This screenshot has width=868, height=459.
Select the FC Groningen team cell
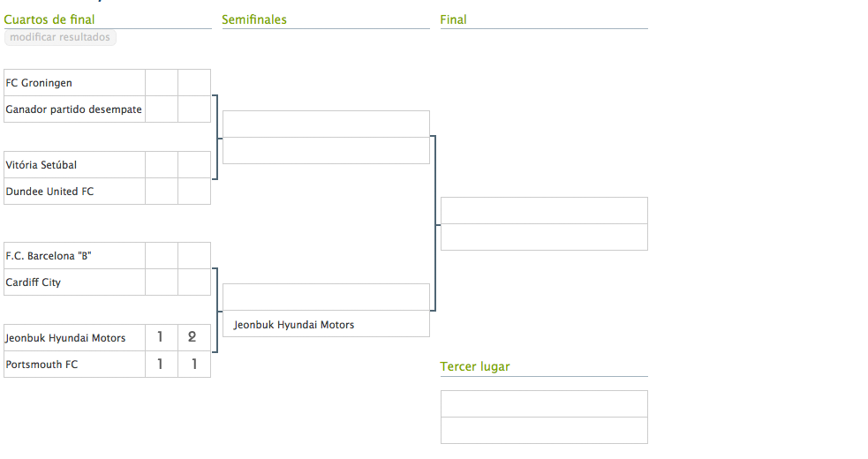coord(74,83)
